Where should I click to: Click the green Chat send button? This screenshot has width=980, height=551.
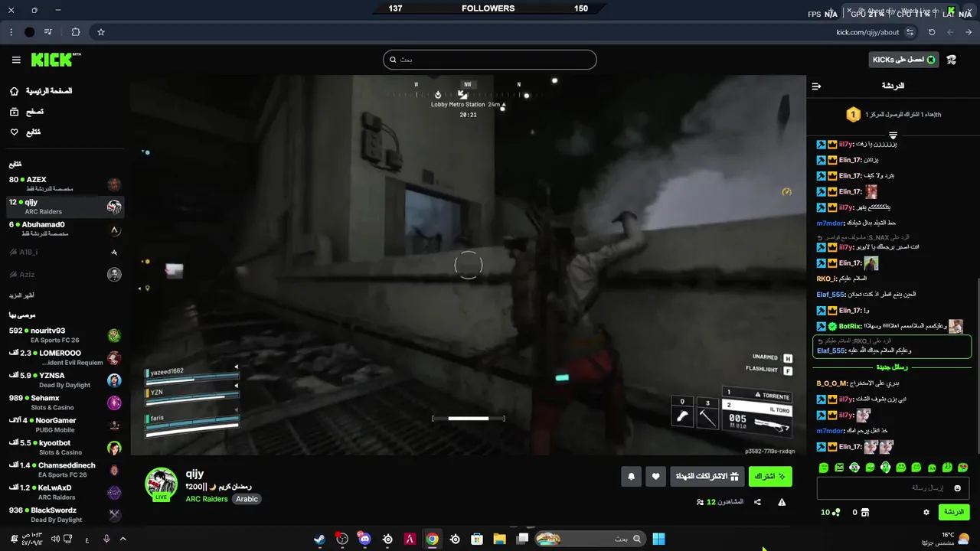click(953, 512)
